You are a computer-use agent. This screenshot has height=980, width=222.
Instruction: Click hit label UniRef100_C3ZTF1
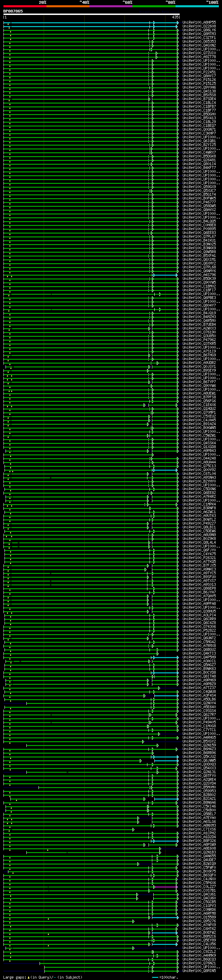(x=199, y=38)
